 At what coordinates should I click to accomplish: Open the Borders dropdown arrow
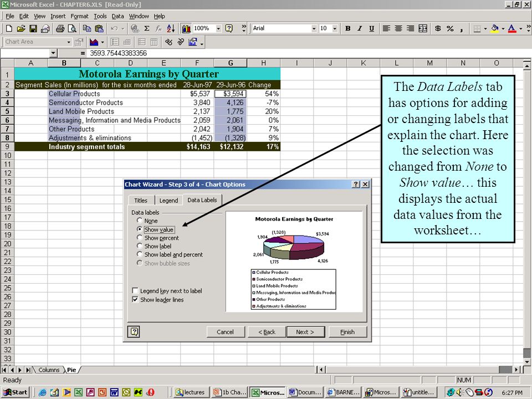485,29
